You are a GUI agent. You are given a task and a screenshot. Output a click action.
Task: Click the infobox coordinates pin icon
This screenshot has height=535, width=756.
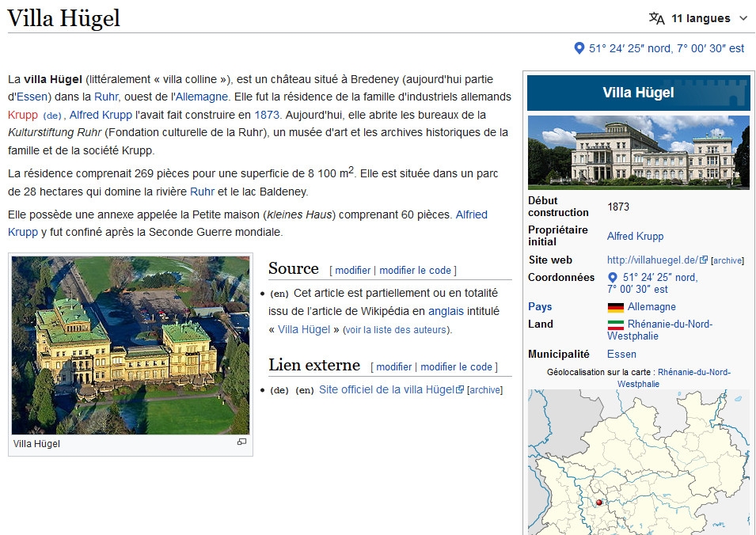pyautogui.click(x=612, y=278)
